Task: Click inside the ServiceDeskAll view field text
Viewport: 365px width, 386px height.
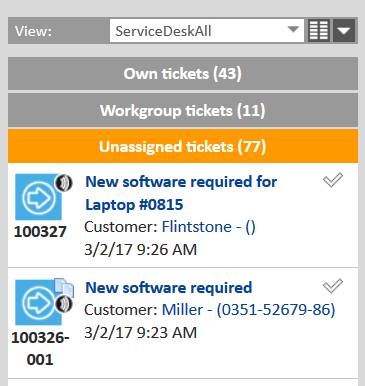Action: click(x=163, y=31)
